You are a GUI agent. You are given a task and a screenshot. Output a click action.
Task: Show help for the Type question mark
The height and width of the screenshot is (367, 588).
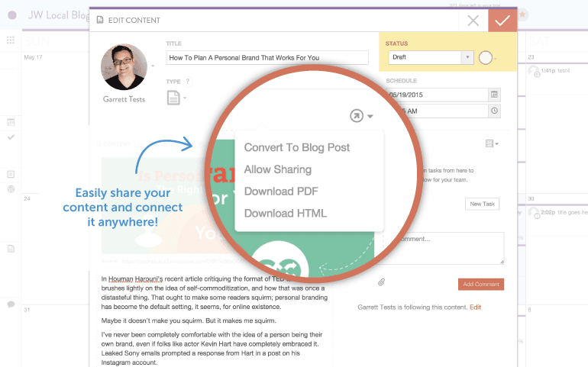[x=188, y=82]
